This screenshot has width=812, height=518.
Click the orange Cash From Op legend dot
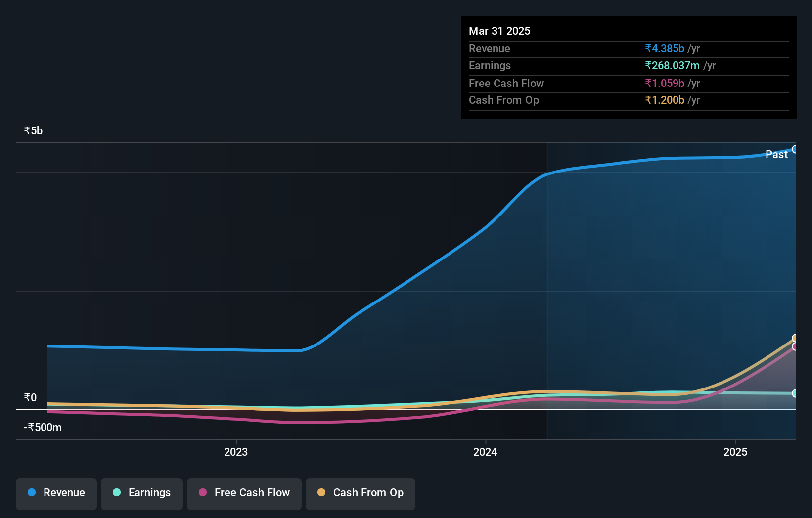point(321,492)
